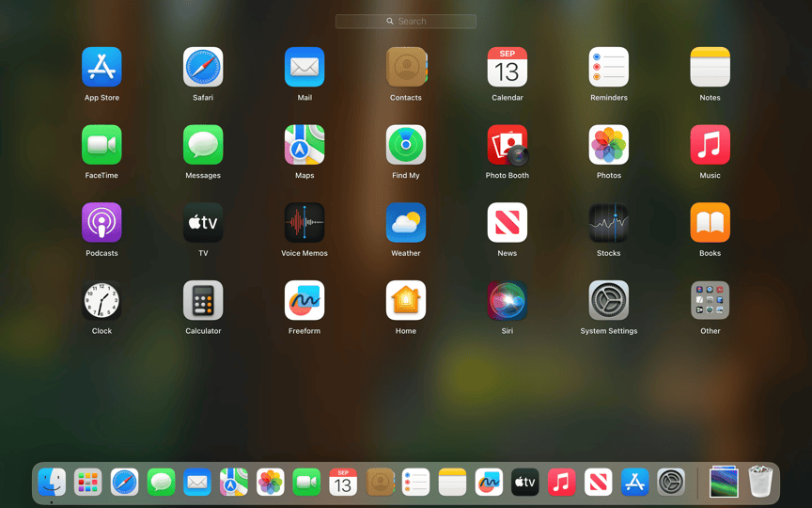Click the Launchpad Search field
The image size is (812, 508).
pyautogui.click(x=405, y=22)
